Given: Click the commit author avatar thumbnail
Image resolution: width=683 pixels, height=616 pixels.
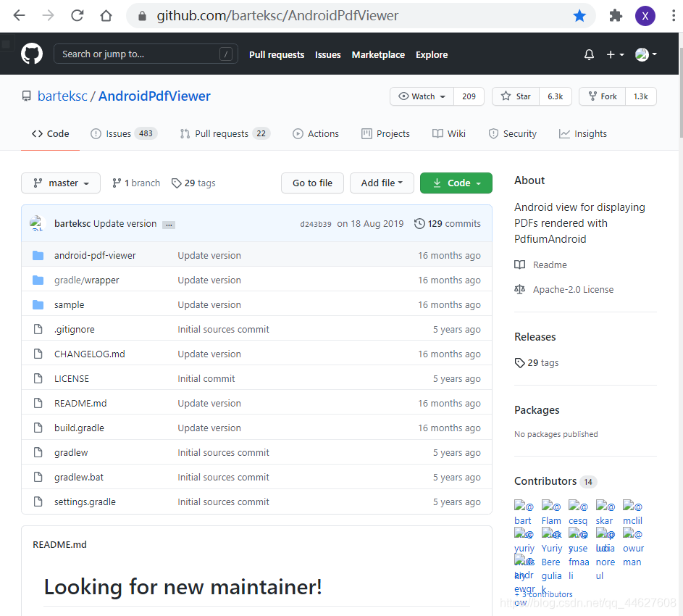Looking at the screenshot, I should pos(37,223).
